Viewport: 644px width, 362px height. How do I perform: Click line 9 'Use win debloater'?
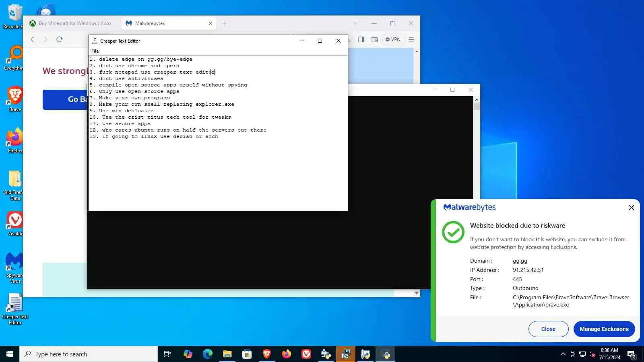122,111
